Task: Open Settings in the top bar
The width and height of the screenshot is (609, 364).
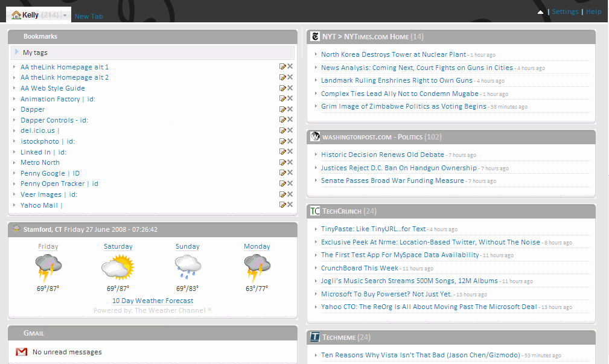Action: point(565,11)
